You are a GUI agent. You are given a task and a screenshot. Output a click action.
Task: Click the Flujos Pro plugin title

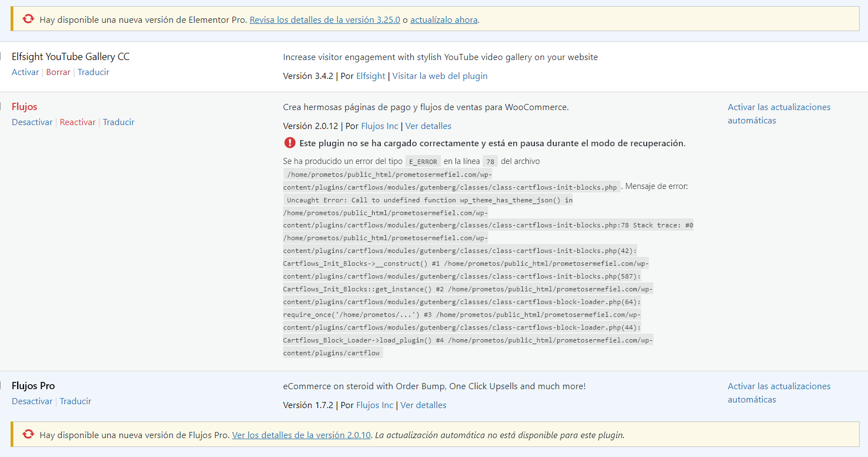coord(33,386)
